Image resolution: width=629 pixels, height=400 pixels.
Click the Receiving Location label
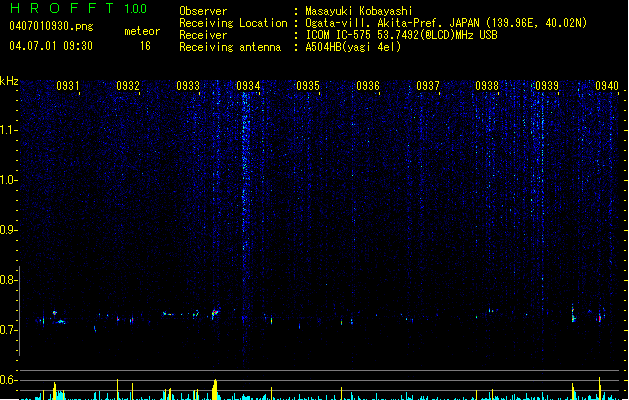coord(233,23)
